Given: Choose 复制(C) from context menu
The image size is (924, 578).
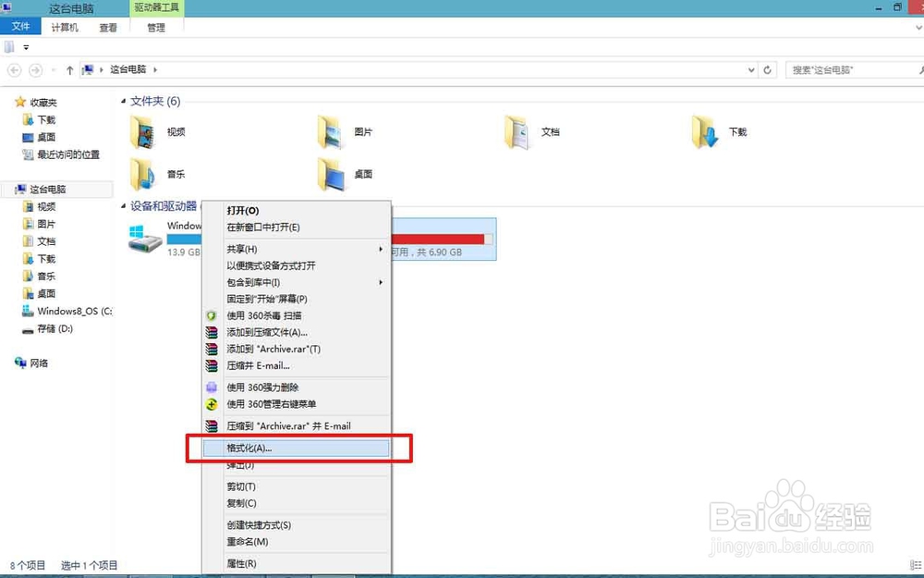Looking at the screenshot, I should coord(296,503).
